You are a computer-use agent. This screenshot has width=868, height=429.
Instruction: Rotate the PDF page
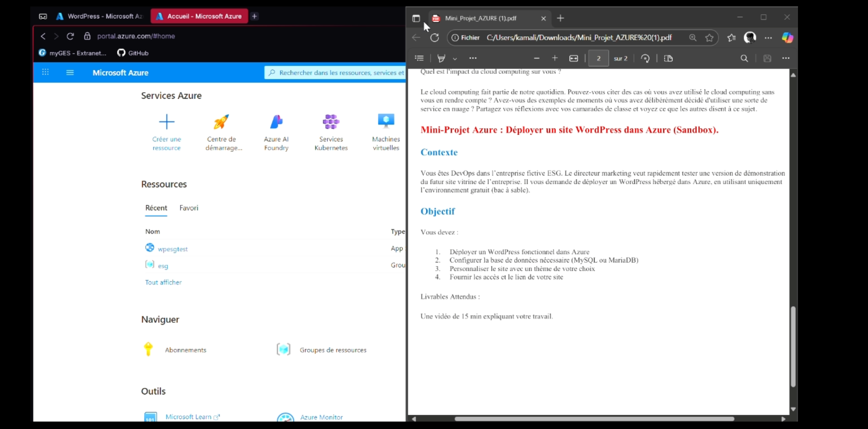tap(645, 58)
